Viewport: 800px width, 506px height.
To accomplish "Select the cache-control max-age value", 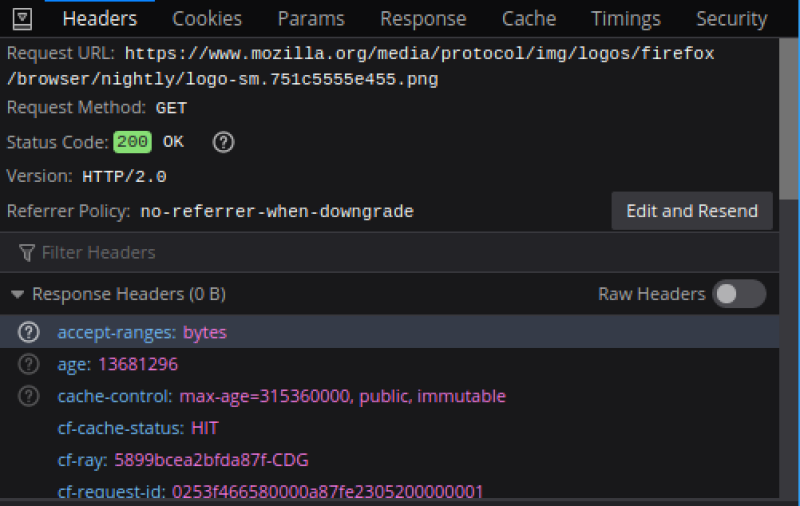I will click(x=343, y=396).
